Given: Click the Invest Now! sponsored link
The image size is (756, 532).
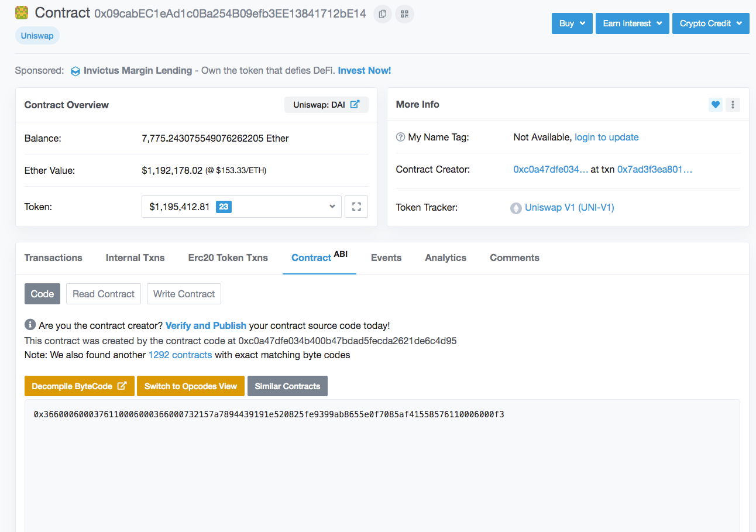Looking at the screenshot, I should (x=365, y=70).
